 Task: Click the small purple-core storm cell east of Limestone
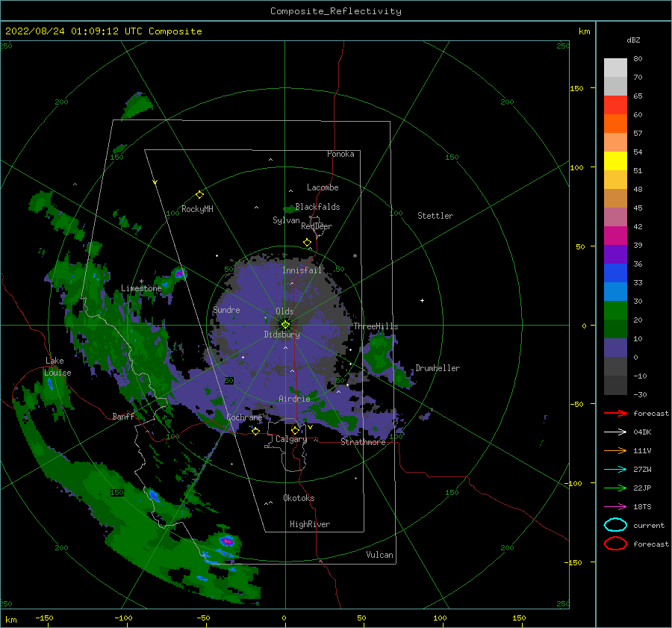(x=179, y=273)
